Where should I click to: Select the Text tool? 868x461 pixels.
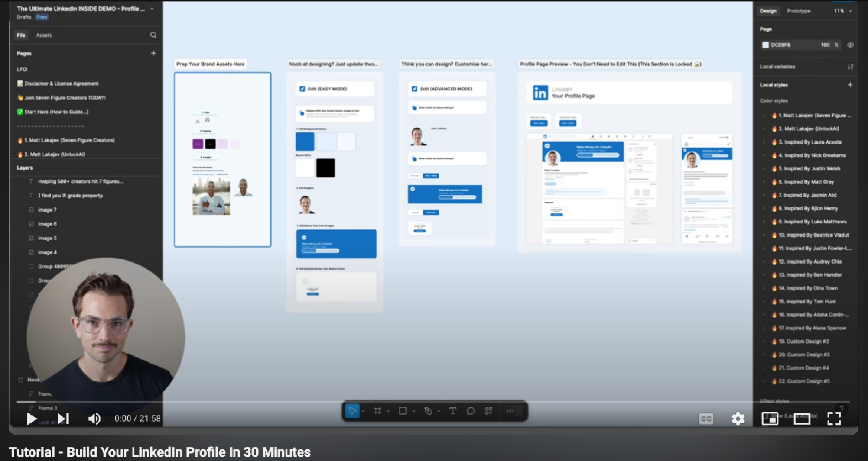click(x=453, y=411)
